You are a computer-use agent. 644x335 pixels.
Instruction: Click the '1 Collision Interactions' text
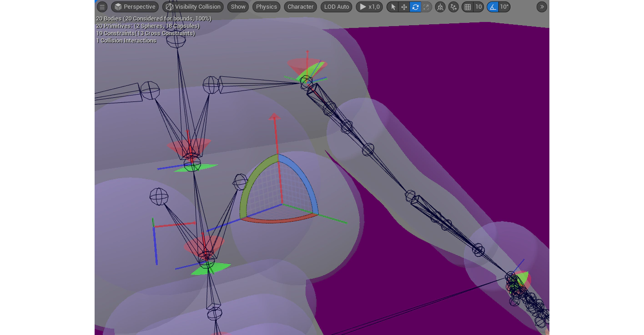tap(126, 40)
